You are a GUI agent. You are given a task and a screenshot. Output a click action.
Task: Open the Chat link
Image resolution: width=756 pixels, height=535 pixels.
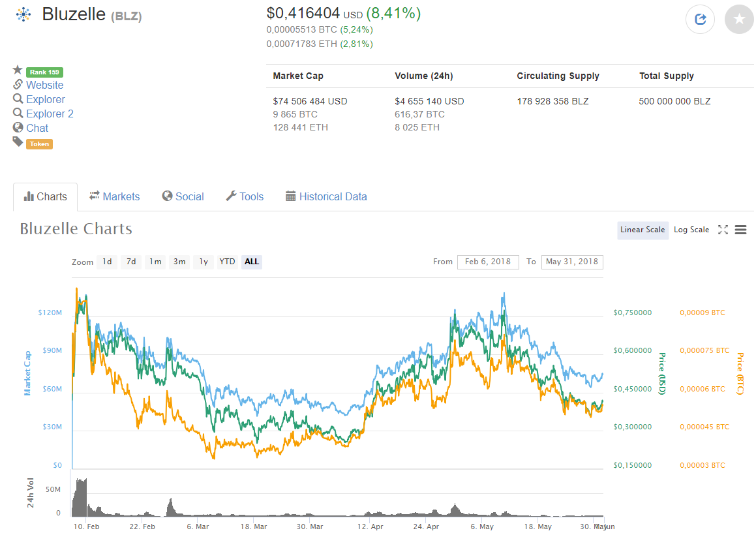coord(37,129)
